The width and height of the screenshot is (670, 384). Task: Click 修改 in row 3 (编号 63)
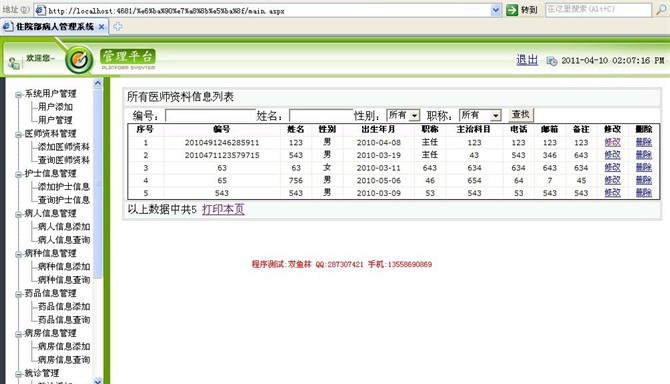pyautogui.click(x=612, y=167)
